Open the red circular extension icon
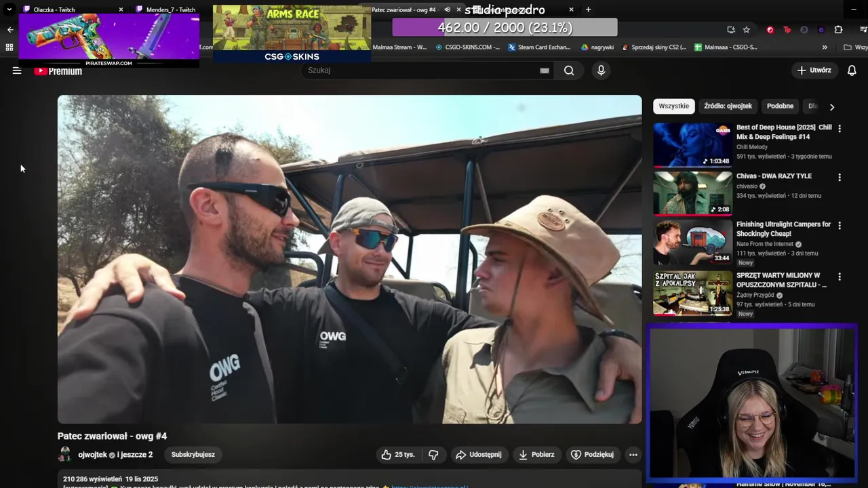The width and height of the screenshot is (868, 488). pyautogui.click(x=770, y=30)
